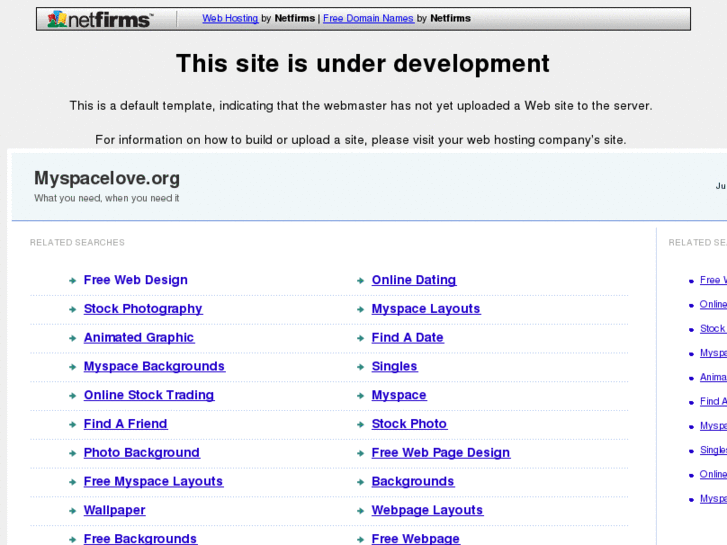
Task: Click arrow bullet beside Webpage Layouts
Action: (360, 511)
